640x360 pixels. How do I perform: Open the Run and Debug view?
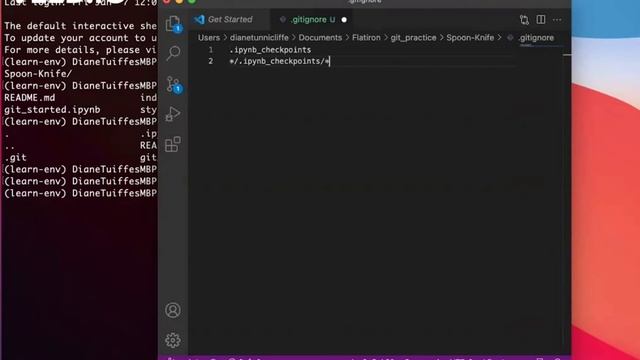(x=173, y=114)
